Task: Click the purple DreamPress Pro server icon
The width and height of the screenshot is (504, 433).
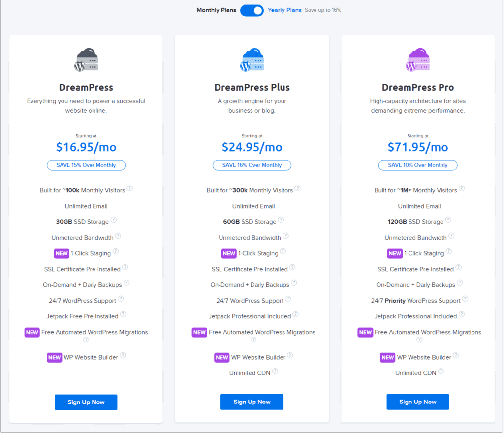Action: point(417,60)
